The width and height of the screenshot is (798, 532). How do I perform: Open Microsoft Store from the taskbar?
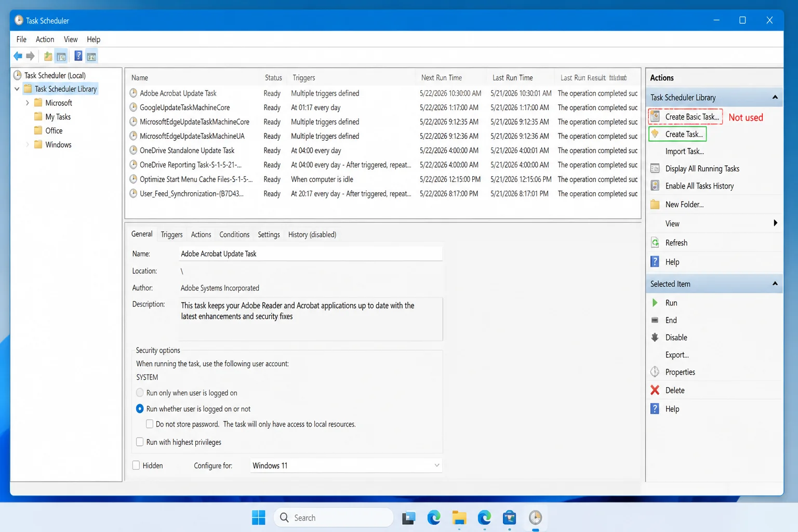[510, 517]
